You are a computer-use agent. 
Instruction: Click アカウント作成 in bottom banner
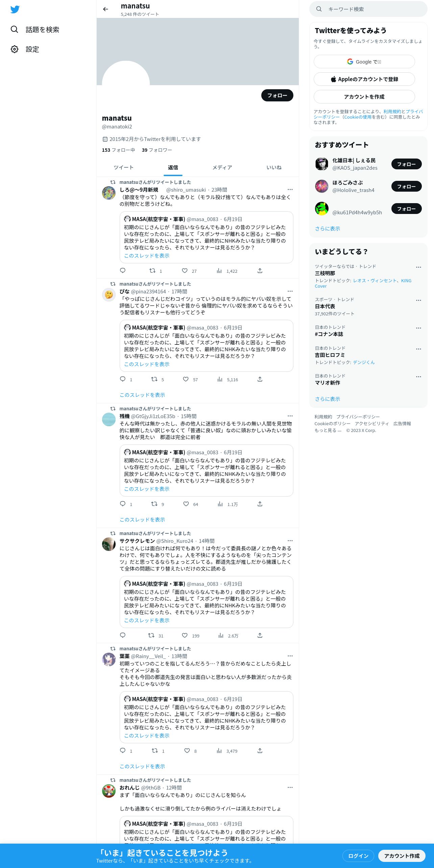[x=402, y=855]
